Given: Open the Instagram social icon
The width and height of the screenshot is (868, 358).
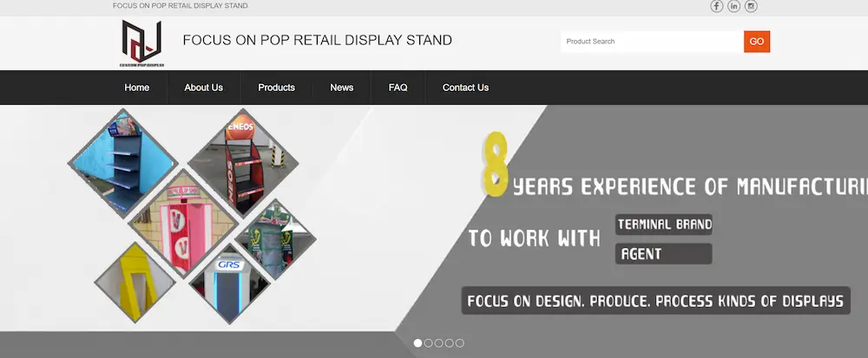Looking at the screenshot, I should (751, 6).
